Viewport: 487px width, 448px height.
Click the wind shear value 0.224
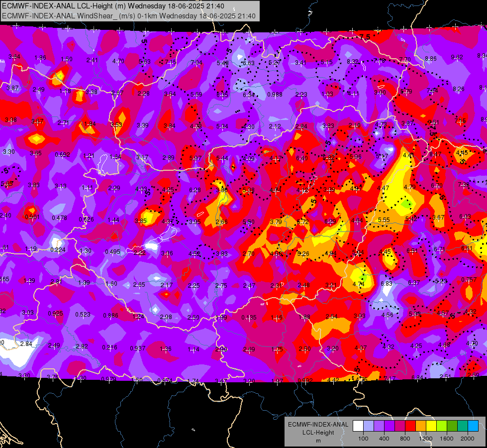[58, 250]
